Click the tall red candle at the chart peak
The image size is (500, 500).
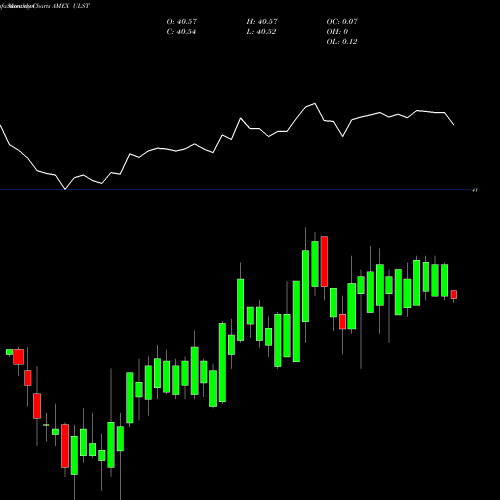coord(324,261)
